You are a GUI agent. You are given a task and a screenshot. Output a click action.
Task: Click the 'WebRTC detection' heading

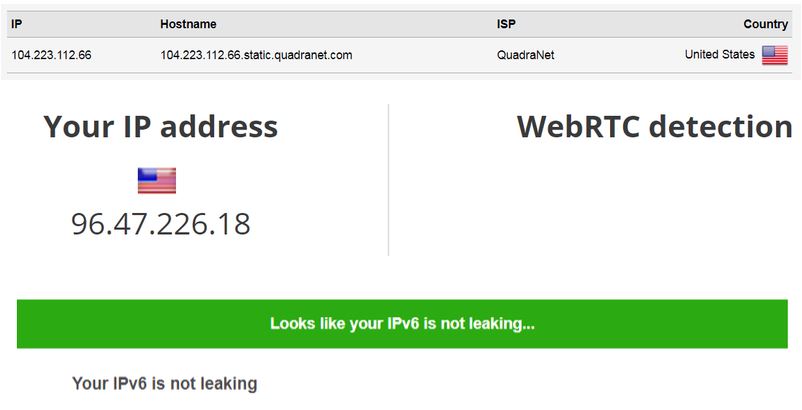point(654,127)
